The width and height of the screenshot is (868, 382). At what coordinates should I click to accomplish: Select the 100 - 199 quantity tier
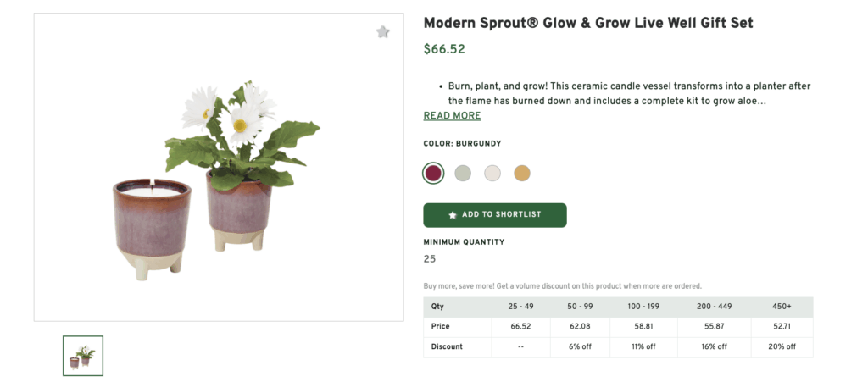tap(643, 307)
